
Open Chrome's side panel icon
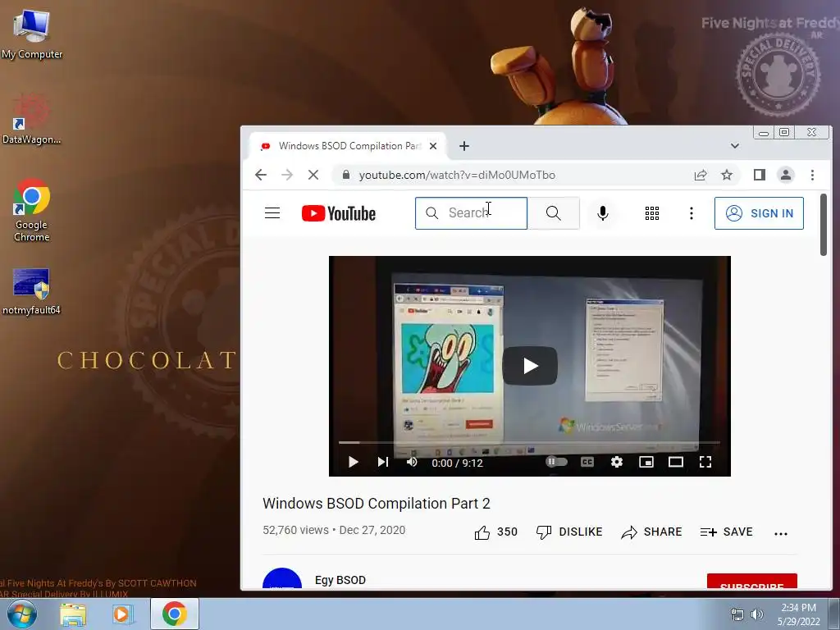point(759,175)
